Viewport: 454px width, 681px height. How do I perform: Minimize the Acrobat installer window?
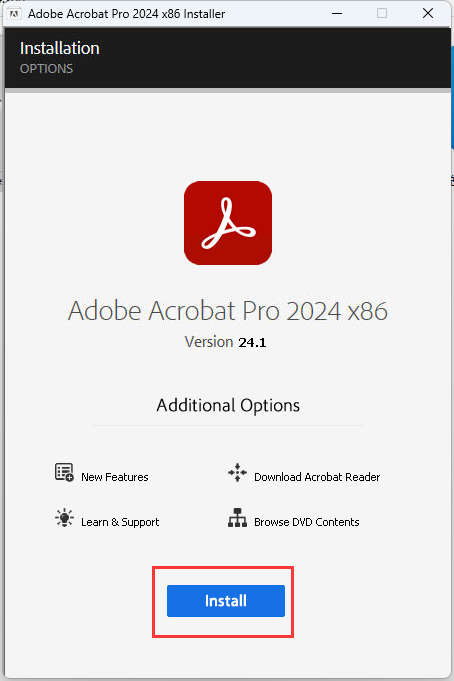(x=337, y=13)
